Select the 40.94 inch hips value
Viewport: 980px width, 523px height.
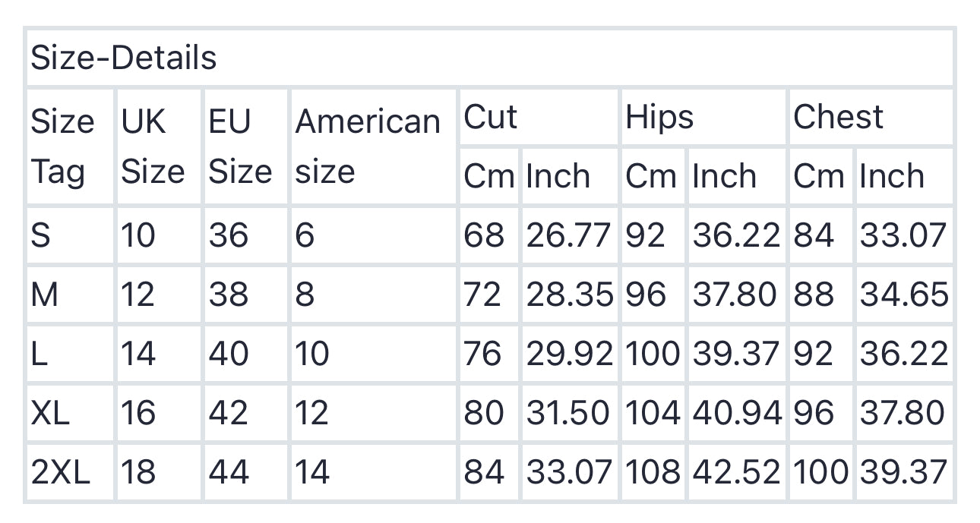736,413
